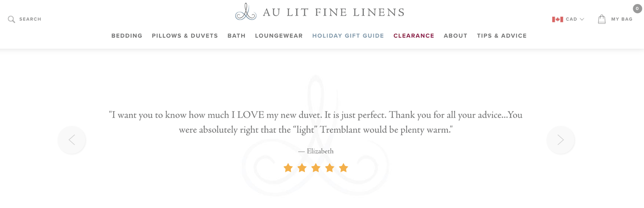
Task: Visit the Clearance page
Action: tap(413, 36)
